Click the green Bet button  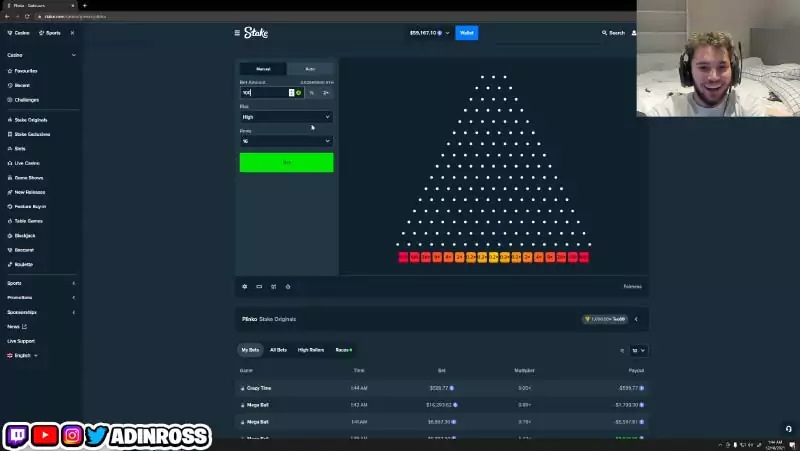coord(287,162)
